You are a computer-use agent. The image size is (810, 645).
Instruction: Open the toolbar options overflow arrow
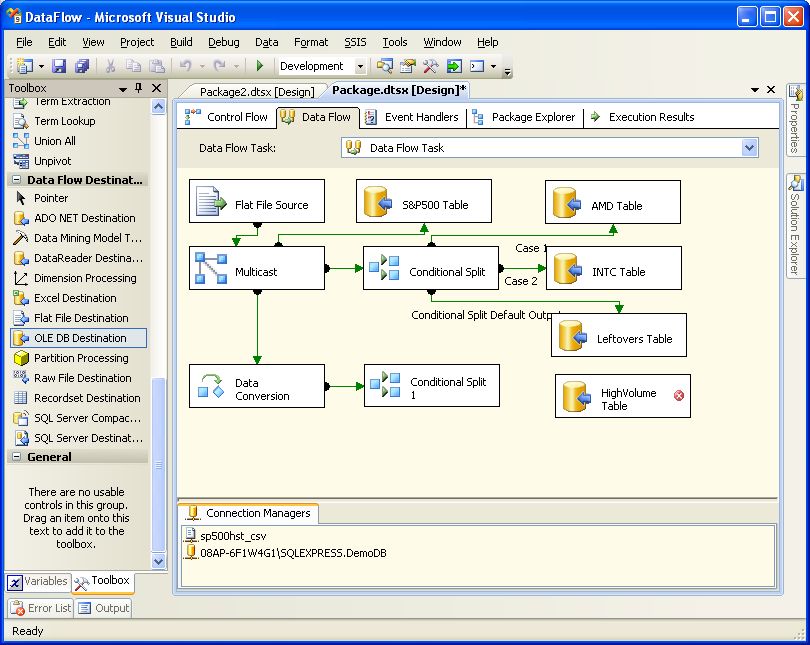pos(507,71)
